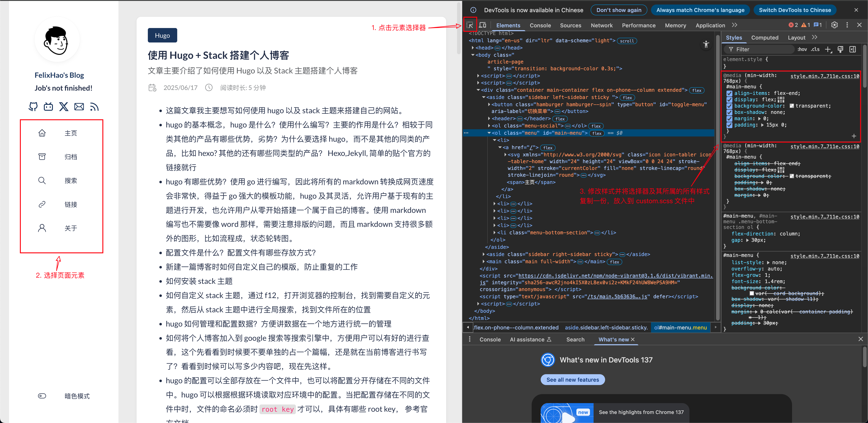This screenshot has width=868, height=423.
Task: Open the accessibility tree view button
Action: click(x=706, y=44)
